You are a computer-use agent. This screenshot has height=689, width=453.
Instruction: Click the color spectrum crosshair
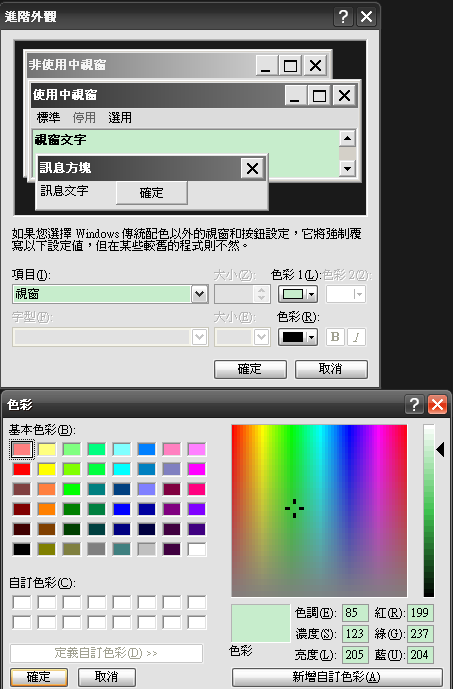point(294,508)
